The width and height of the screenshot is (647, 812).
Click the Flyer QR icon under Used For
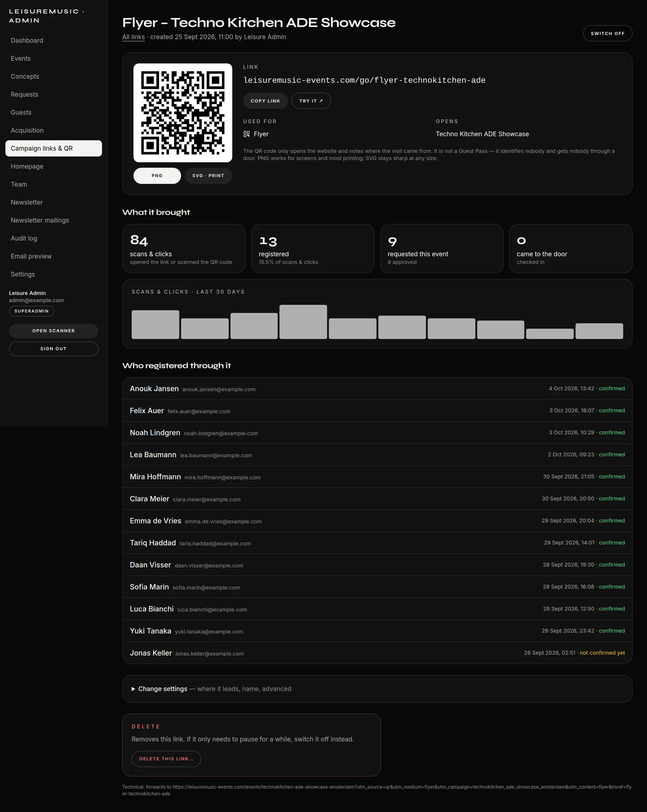coord(246,134)
